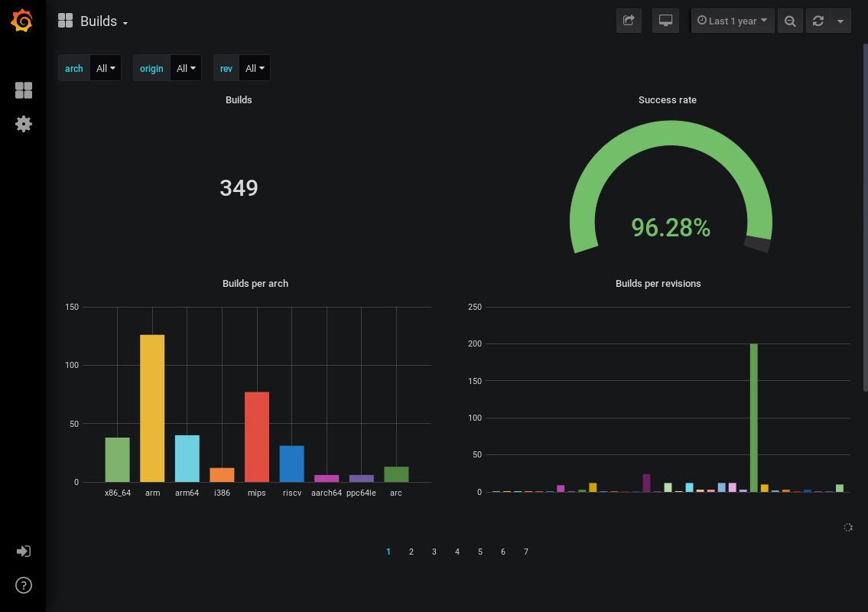Click the tall green revisions bar
Screen dimensions: 868x612
point(754,418)
